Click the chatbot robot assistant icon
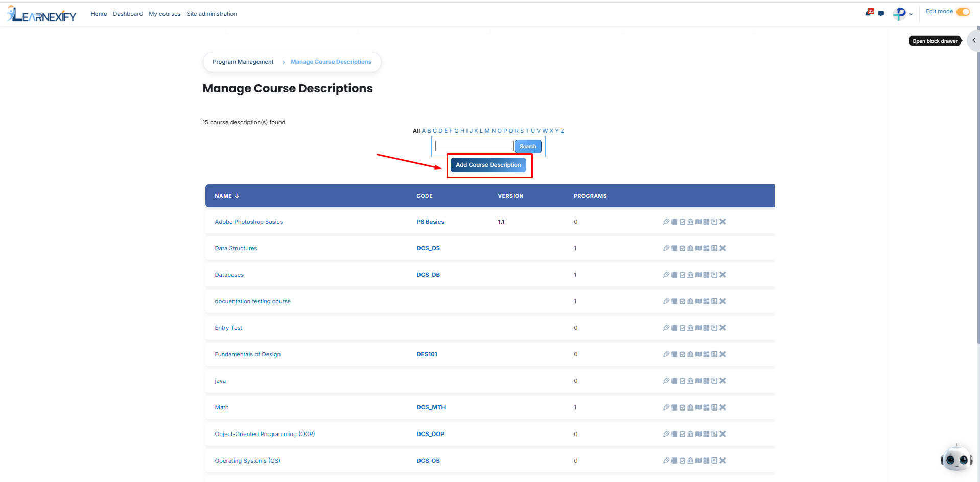 (956, 459)
